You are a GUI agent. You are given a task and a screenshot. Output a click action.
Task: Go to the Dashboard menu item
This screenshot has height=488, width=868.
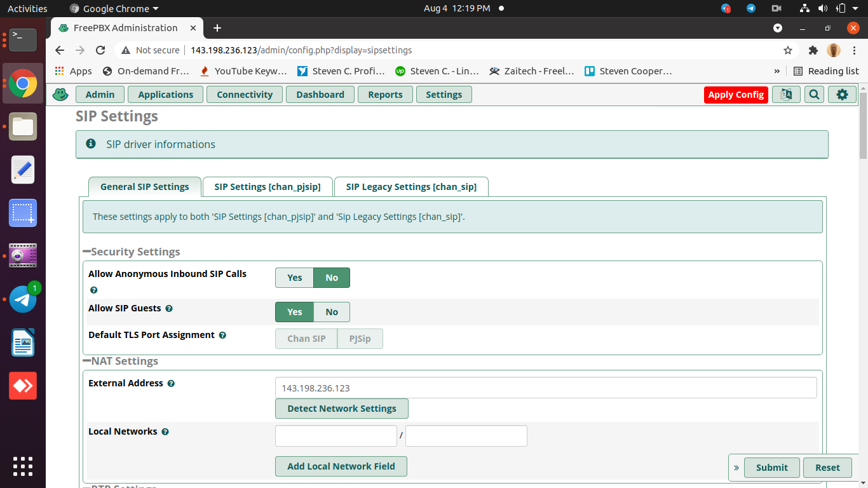[x=320, y=95]
